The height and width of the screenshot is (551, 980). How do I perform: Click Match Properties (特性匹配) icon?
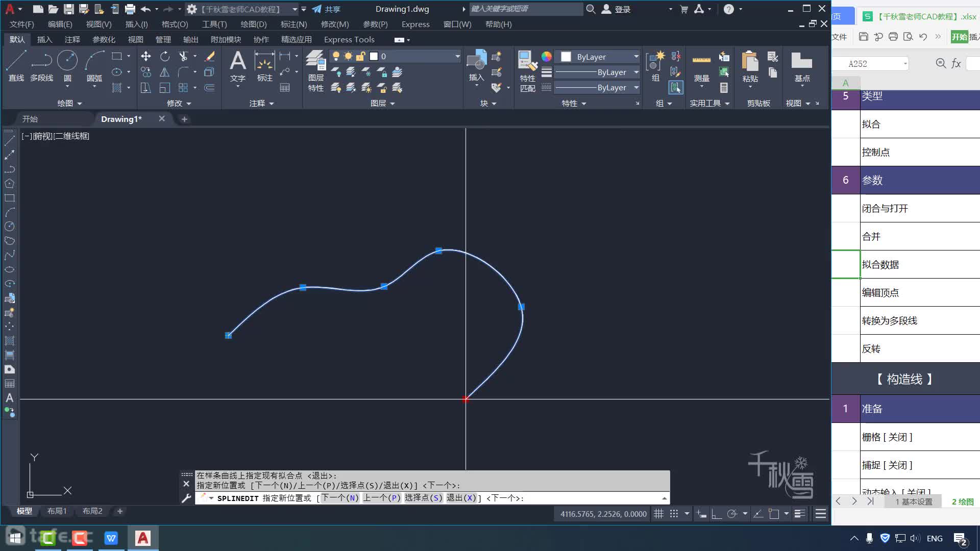click(527, 71)
